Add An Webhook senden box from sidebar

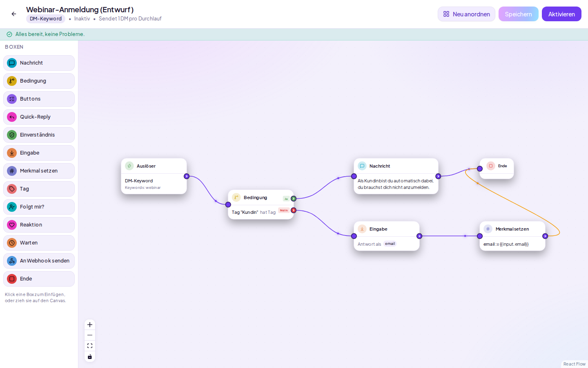39,261
